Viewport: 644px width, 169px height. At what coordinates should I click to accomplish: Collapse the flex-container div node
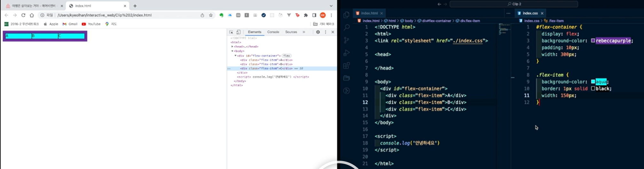click(236, 55)
